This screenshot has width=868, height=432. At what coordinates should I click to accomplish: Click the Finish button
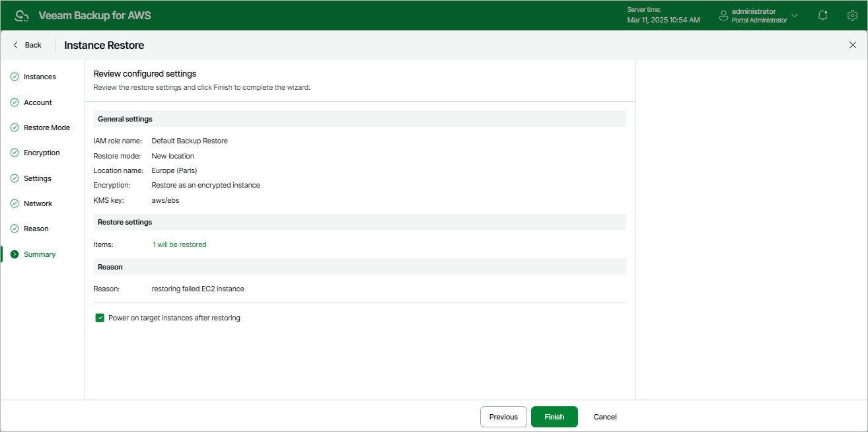554,417
